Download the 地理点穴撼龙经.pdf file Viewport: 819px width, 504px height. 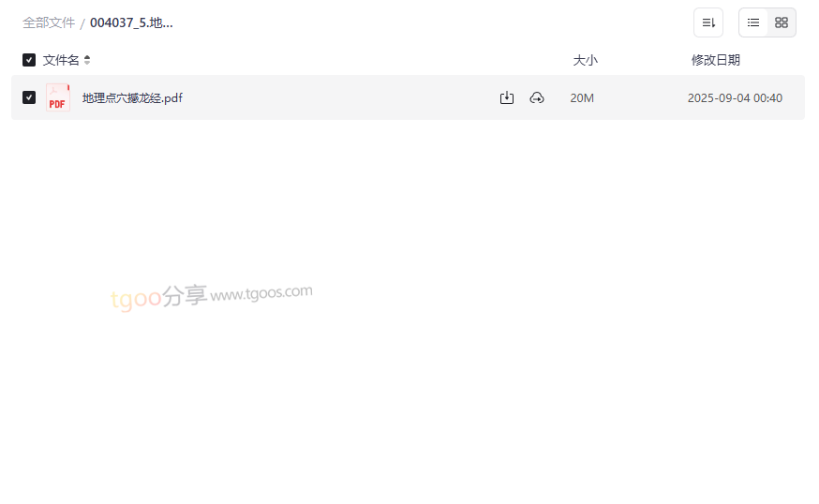click(x=507, y=97)
